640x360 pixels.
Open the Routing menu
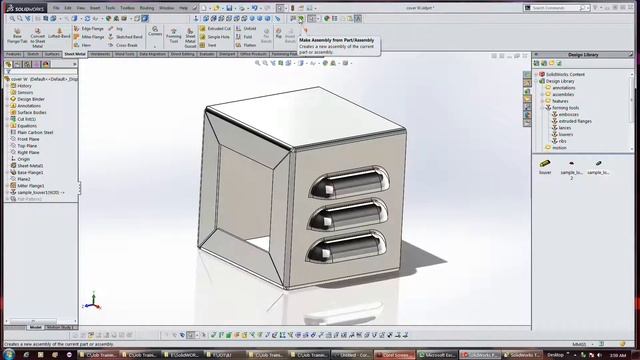147,8
